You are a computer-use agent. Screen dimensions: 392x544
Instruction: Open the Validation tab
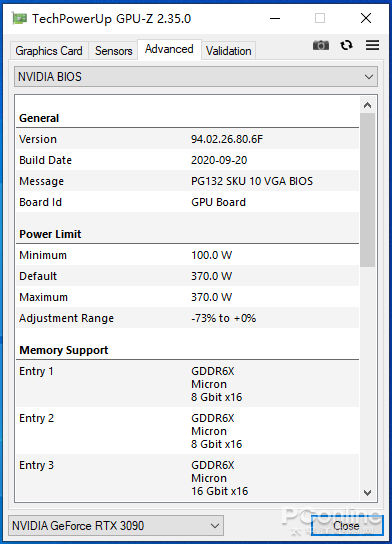click(228, 51)
